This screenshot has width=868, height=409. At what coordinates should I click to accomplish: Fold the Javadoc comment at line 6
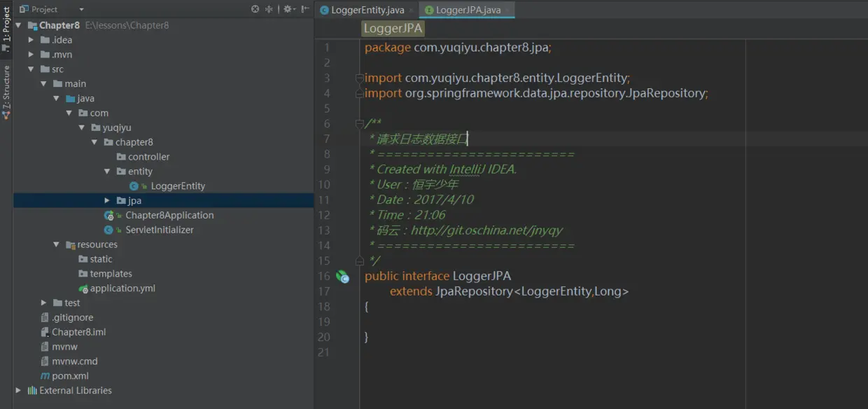359,124
